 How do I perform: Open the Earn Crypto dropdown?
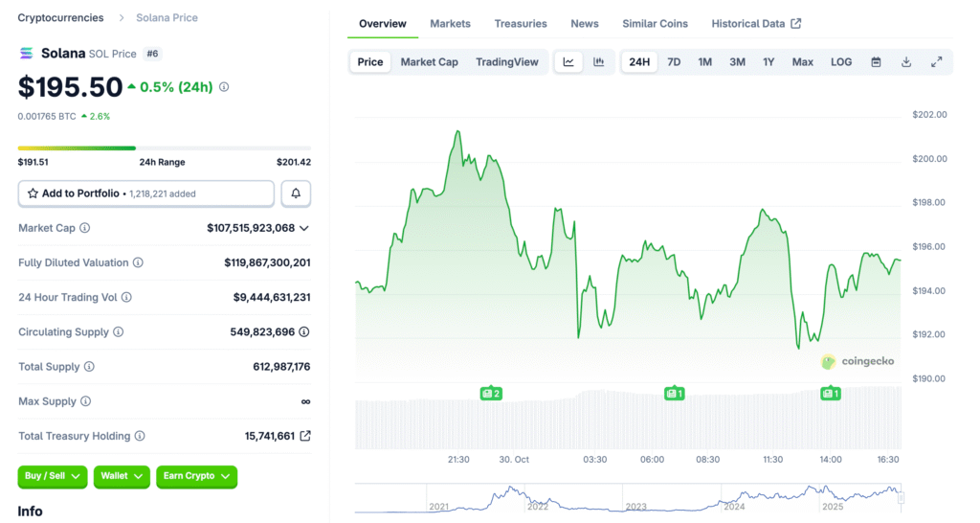click(196, 476)
